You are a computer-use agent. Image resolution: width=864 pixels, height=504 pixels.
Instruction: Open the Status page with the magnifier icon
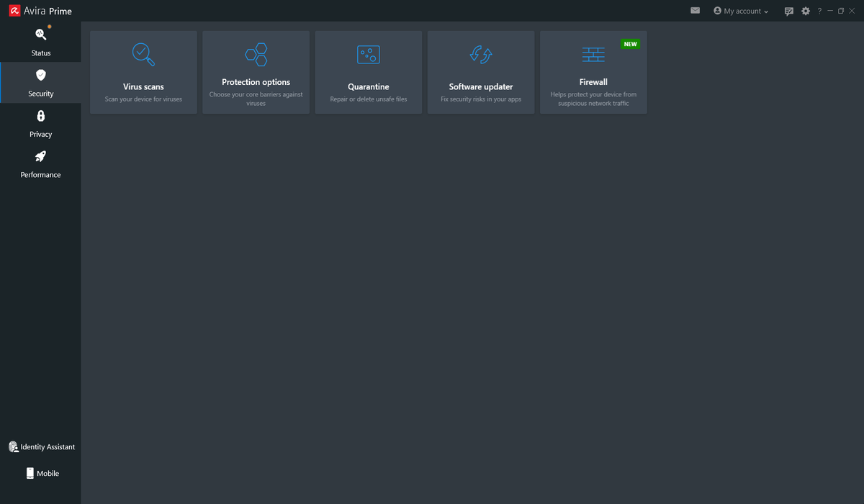pyautogui.click(x=40, y=34)
